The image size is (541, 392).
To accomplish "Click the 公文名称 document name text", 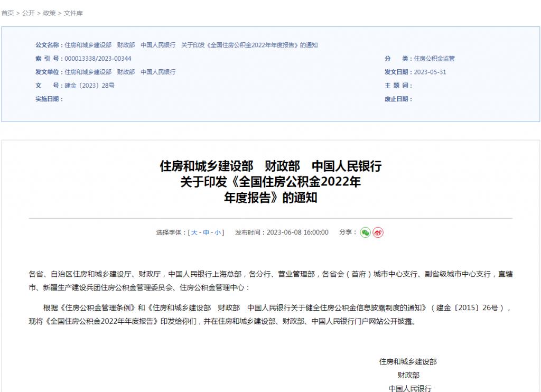I will 191,45.
